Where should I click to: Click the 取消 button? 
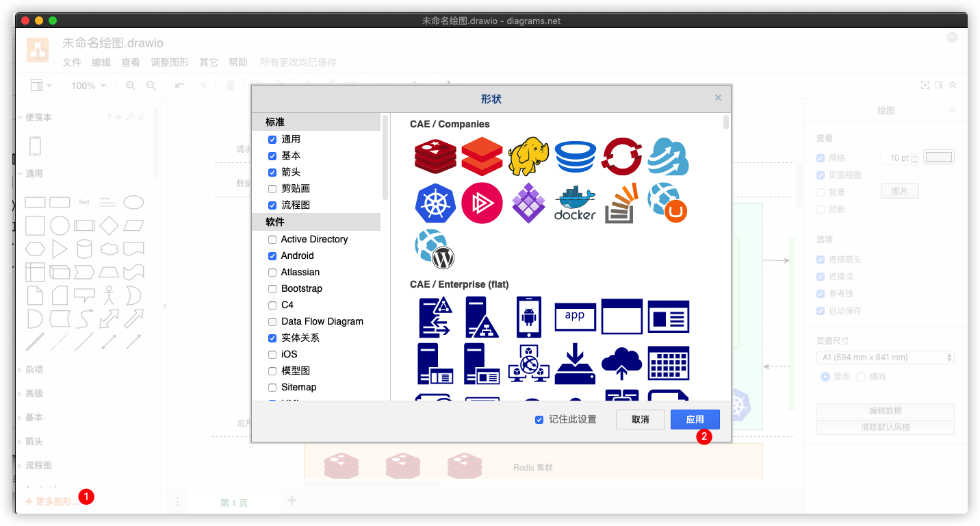click(640, 420)
